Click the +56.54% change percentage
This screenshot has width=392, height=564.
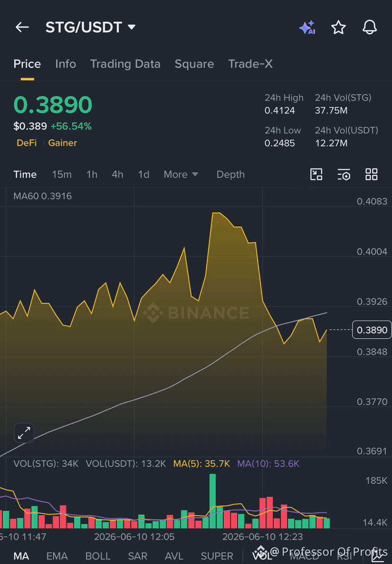71,126
